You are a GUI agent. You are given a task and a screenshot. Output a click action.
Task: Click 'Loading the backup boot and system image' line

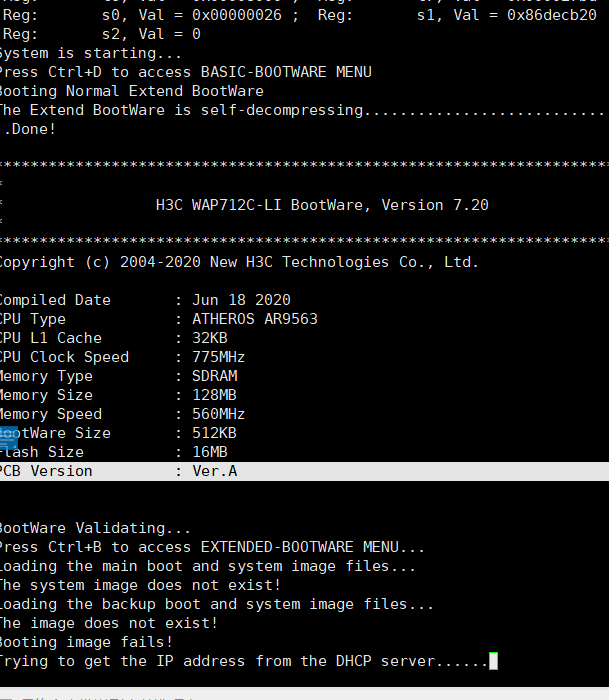pyautogui.click(x=217, y=605)
